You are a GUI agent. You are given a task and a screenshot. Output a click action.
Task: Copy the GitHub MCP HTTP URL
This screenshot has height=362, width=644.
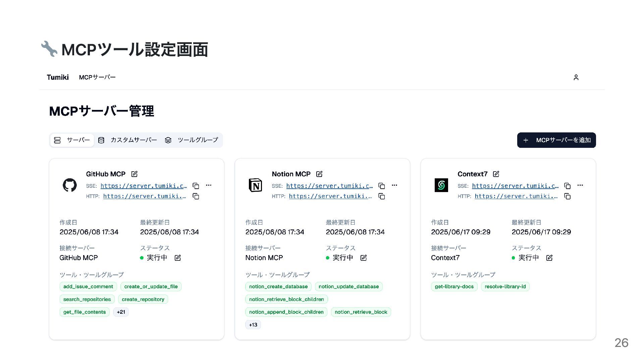click(196, 196)
